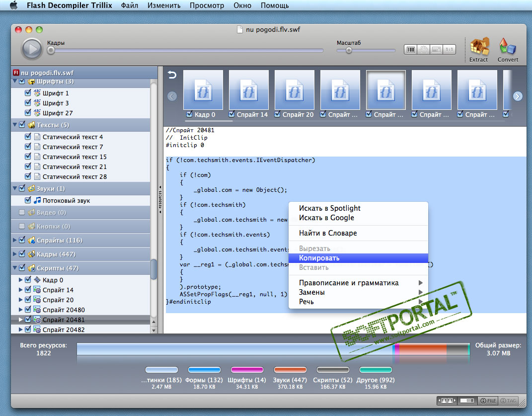Click the Спрайты folder icon
The width and height of the screenshot is (532, 416).
(x=31, y=241)
